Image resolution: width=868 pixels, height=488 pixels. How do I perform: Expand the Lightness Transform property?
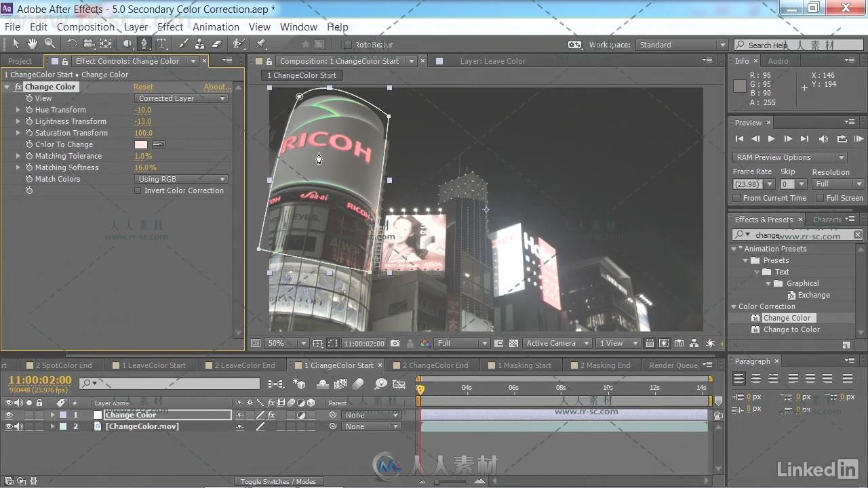point(18,121)
